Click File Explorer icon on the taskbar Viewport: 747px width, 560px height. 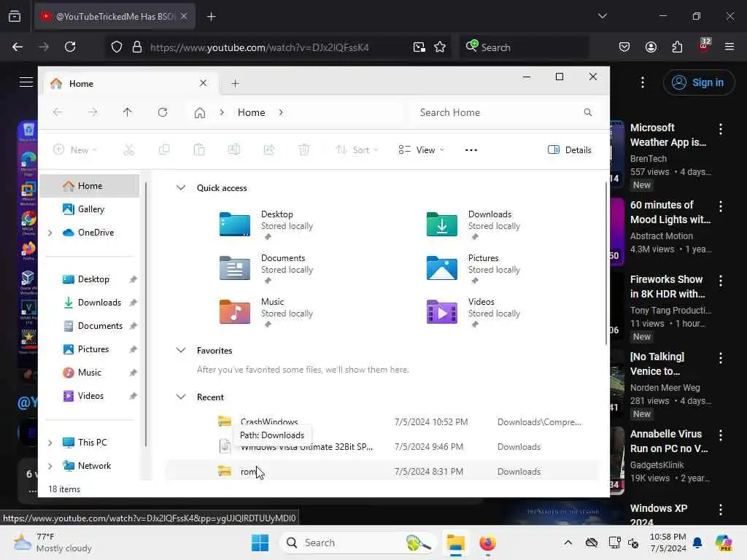pos(455,542)
